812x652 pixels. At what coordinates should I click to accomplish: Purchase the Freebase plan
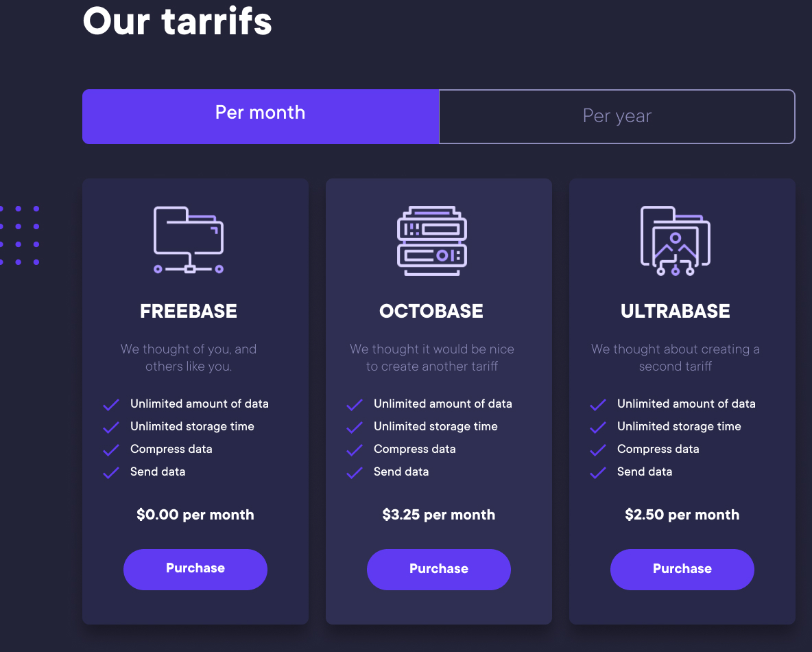(195, 569)
